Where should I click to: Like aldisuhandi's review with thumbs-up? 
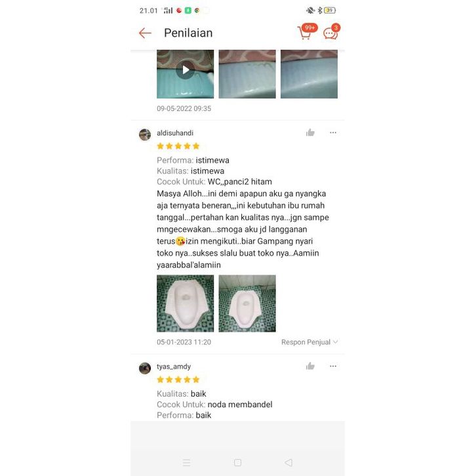pyautogui.click(x=310, y=132)
